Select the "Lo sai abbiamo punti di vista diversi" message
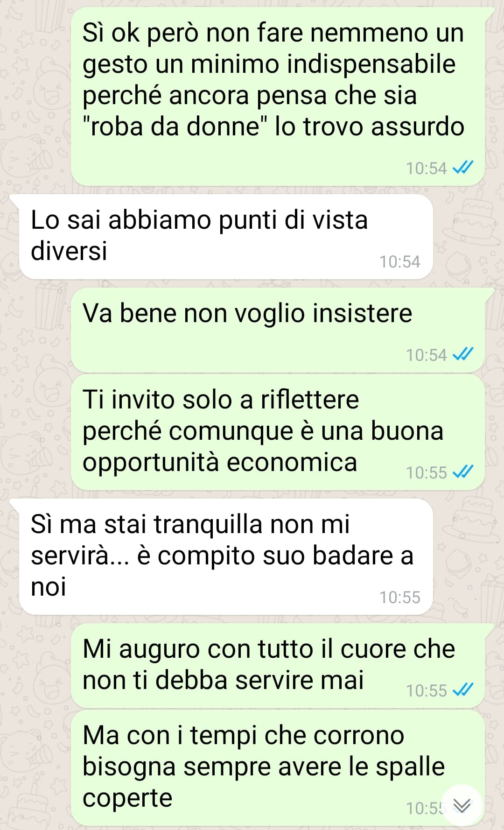Image resolution: width=504 pixels, height=830 pixels. (226, 237)
